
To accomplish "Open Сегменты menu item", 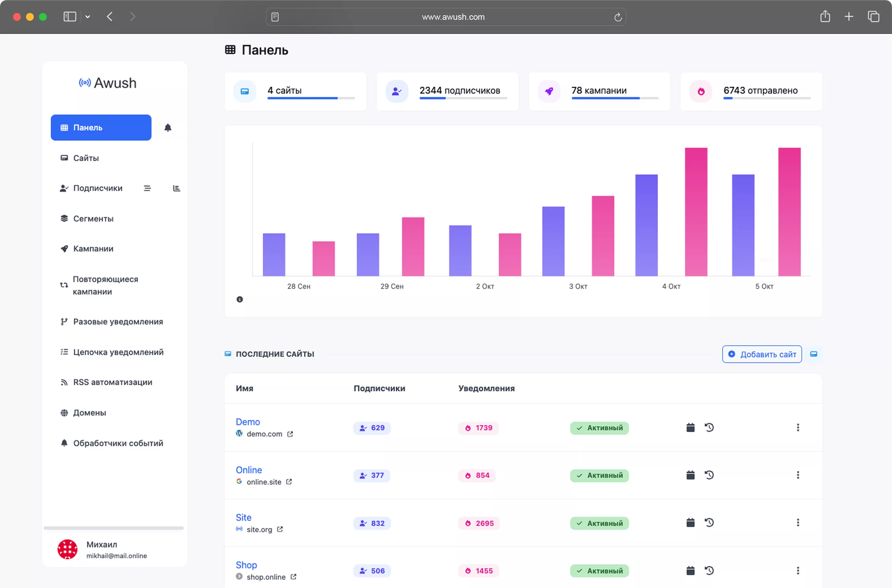I will pos(93,219).
